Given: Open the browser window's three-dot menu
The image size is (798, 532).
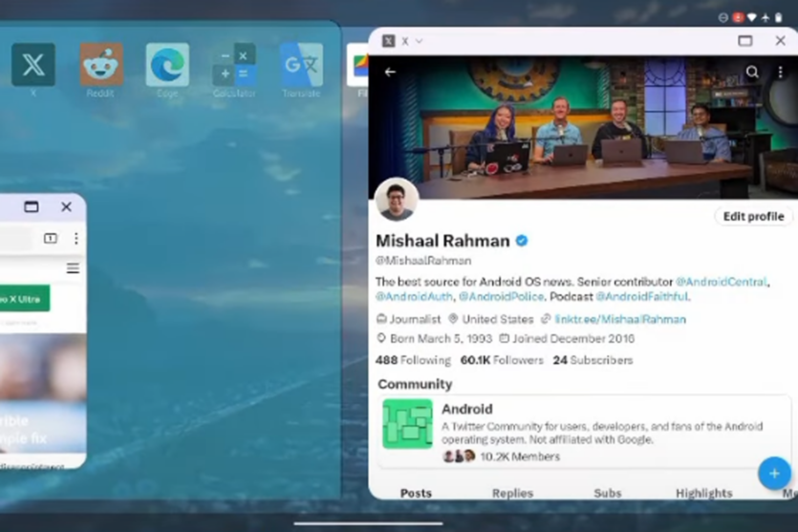Looking at the screenshot, I should [x=76, y=238].
